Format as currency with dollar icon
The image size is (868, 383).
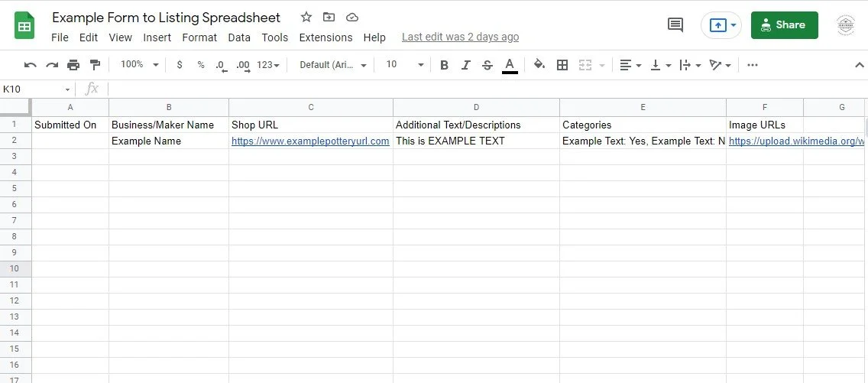click(x=180, y=65)
